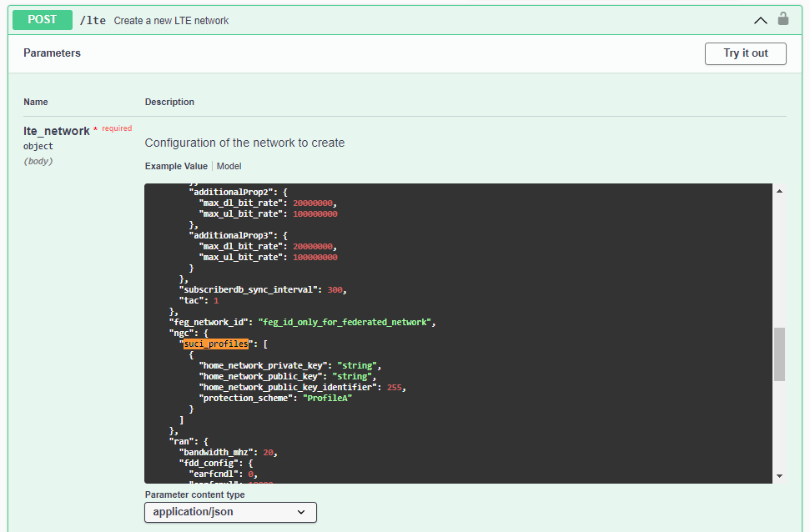This screenshot has height=532, width=810.
Task: Click the feg_id_only_for_federated_network string value
Action: coord(346,322)
